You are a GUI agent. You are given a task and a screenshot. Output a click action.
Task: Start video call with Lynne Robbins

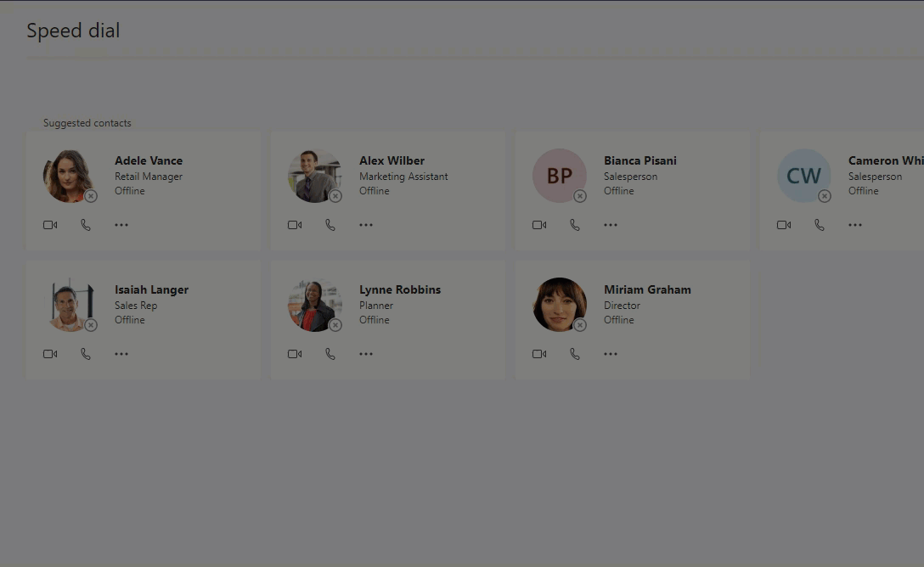pyautogui.click(x=295, y=354)
